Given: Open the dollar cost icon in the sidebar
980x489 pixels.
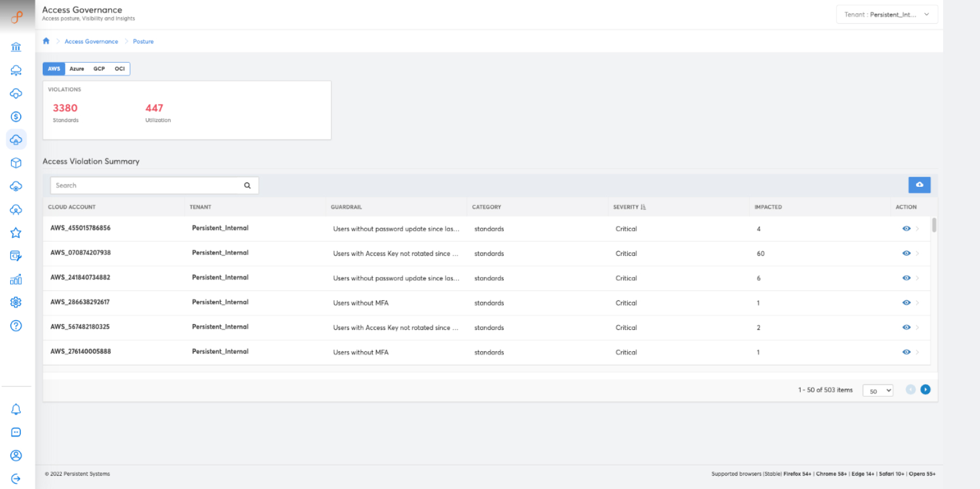Looking at the screenshot, I should (16, 116).
